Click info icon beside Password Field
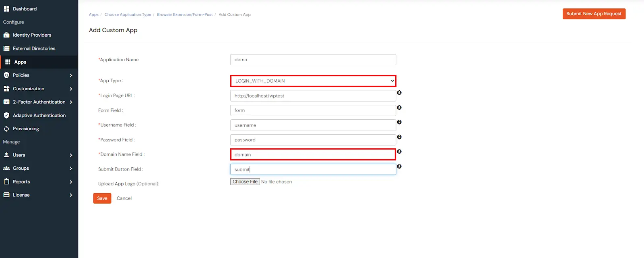The height and width of the screenshot is (258, 644). (x=399, y=137)
